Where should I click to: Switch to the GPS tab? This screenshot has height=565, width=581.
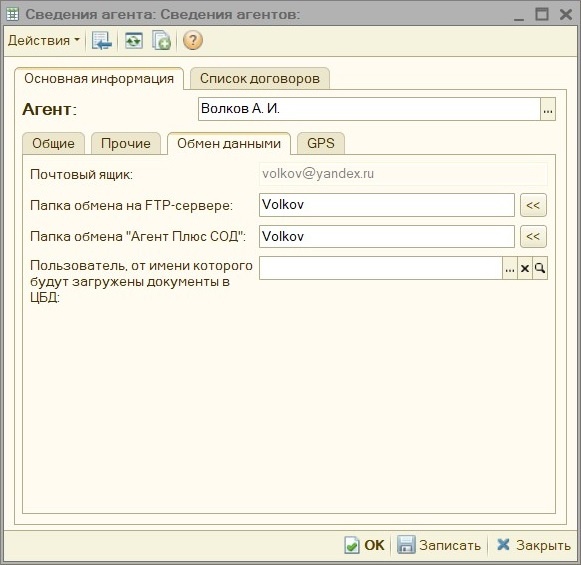tap(321, 143)
